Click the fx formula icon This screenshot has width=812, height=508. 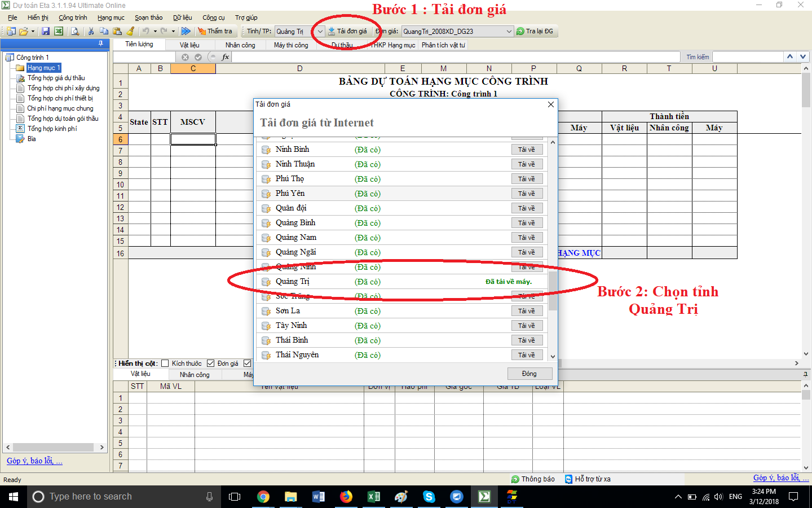click(226, 57)
